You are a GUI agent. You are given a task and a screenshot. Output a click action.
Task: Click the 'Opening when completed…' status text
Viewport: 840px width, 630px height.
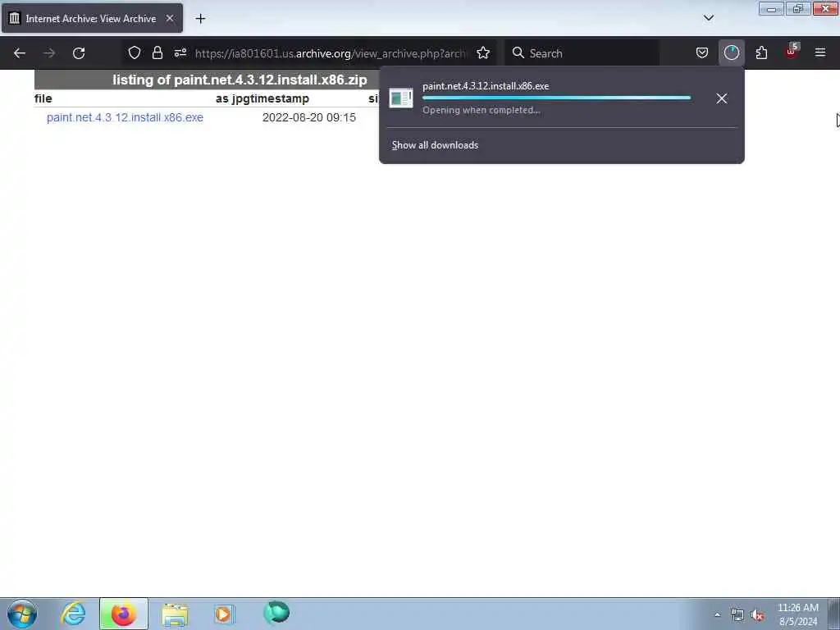[x=481, y=111]
